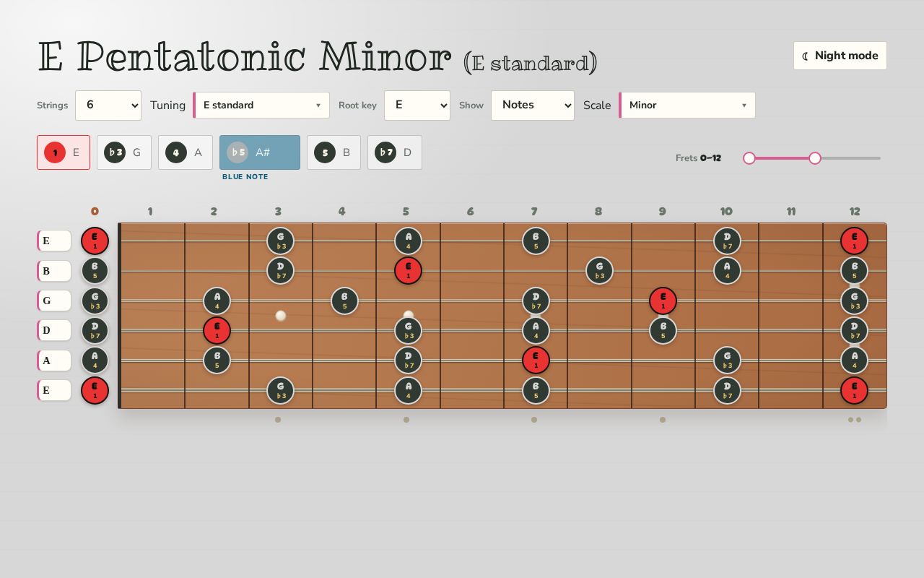Click the red E note at fret 2 on D string
924x578 pixels.
click(x=217, y=331)
